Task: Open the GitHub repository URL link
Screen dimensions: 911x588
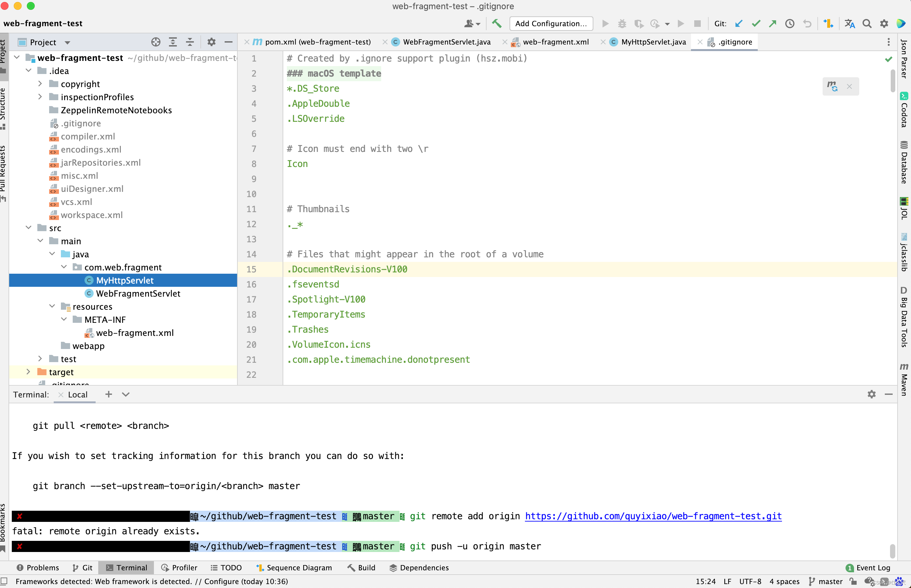Action: [x=653, y=516]
